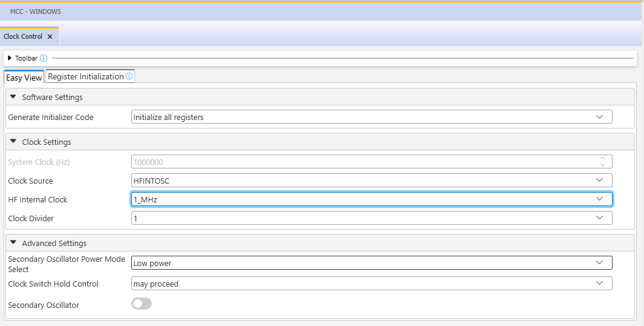The image size is (644, 326).
Task: Click the System Clock (Hz) input field
Action: [x=363, y=162]
